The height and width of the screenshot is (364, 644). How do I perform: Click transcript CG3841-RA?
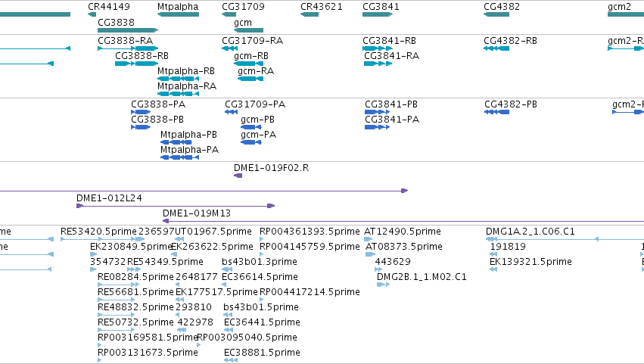[391, 56]
